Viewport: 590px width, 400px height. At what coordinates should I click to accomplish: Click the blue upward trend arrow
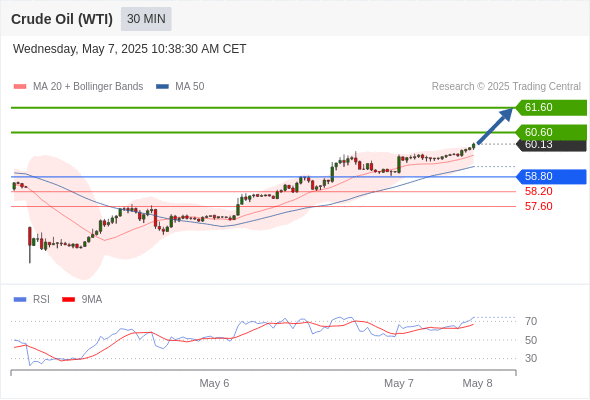pos(494,126)
